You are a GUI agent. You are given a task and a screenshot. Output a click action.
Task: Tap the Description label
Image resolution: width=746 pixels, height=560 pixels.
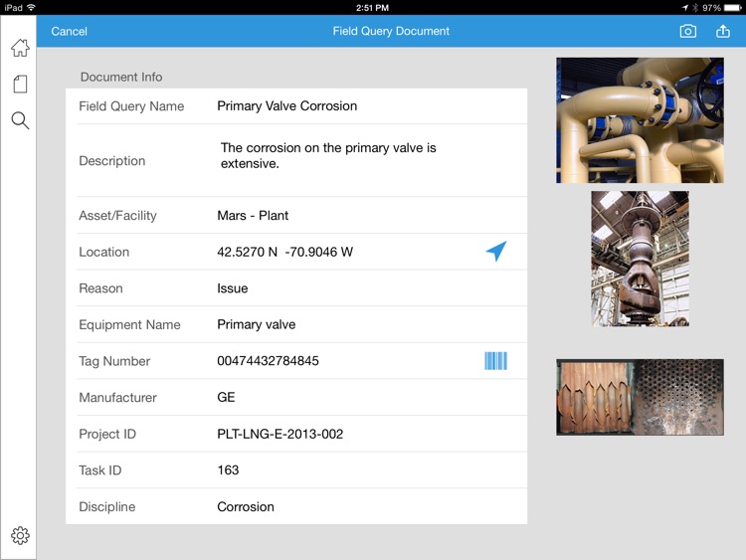[x=112, y=161]
